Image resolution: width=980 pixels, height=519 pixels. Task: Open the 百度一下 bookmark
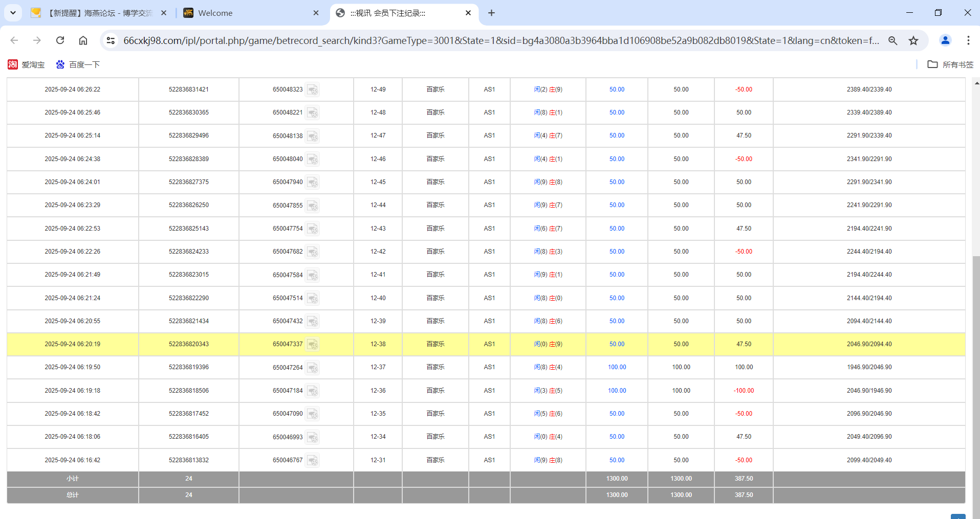coord(78,64)
